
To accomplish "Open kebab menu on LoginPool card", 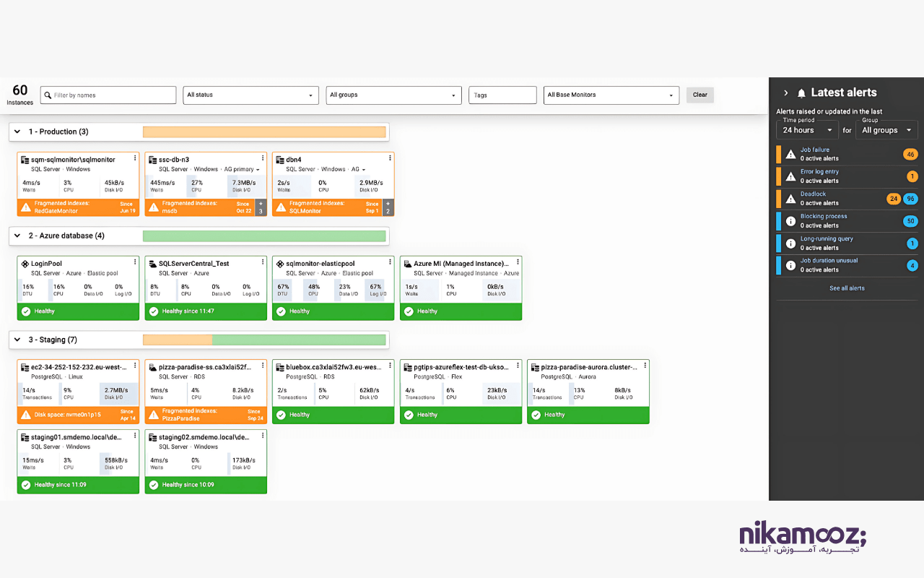I will click(x=135, y=262).
